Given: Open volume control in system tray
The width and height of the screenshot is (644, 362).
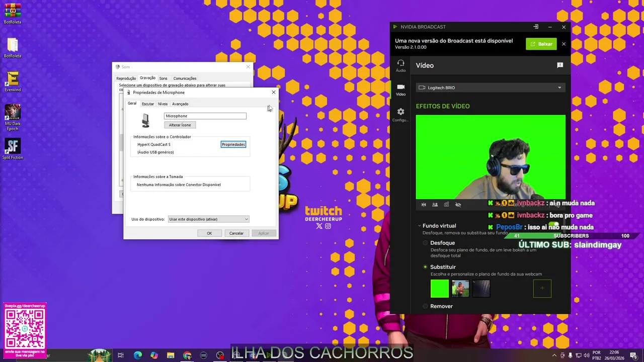Looking at the screenshot, I should (x=586, y=355).
